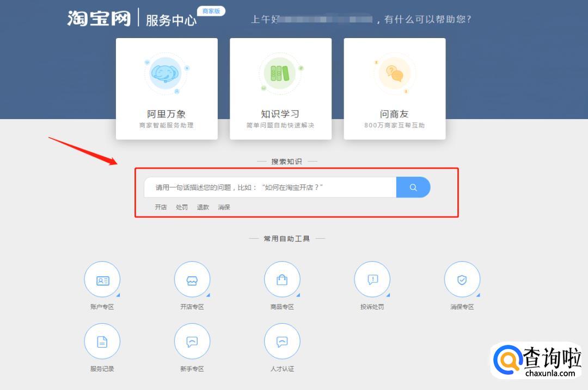Open the 服务记录 document icon
Image resolution: width=588 pixels, height=390 pixels.
102,341
